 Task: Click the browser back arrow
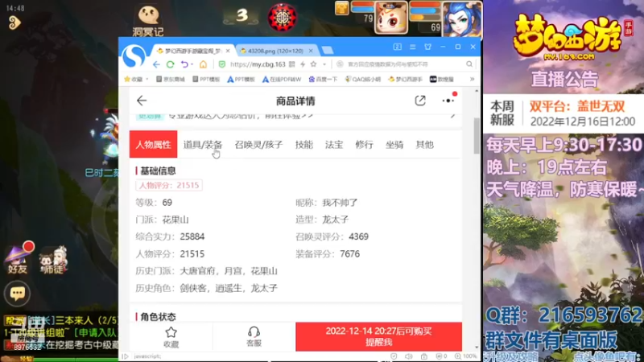pyautogui.click(x=156, y=64)
